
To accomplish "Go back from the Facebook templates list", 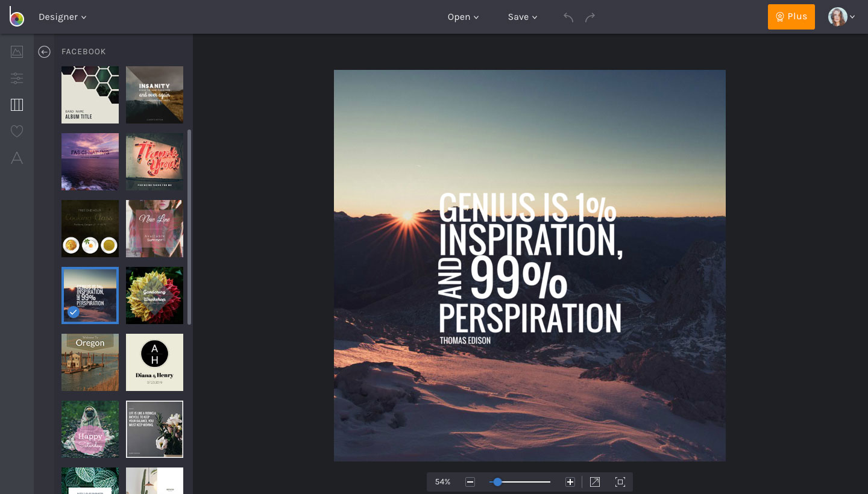I will click(44, 52).
